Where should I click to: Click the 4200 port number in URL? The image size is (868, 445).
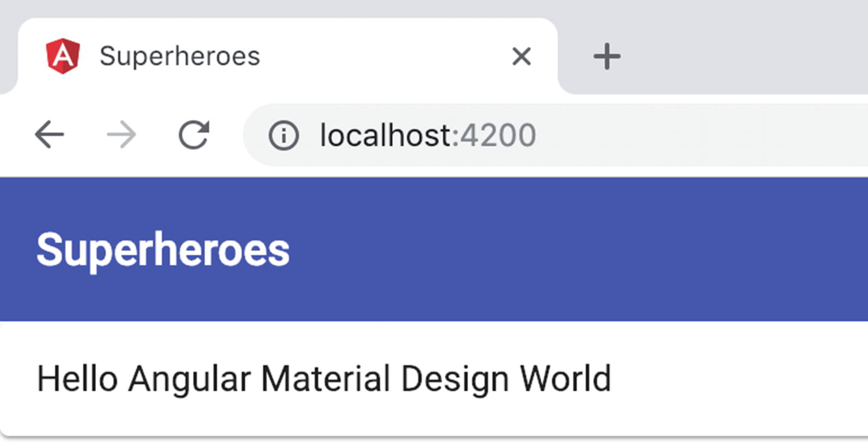[x=498, y=135]
